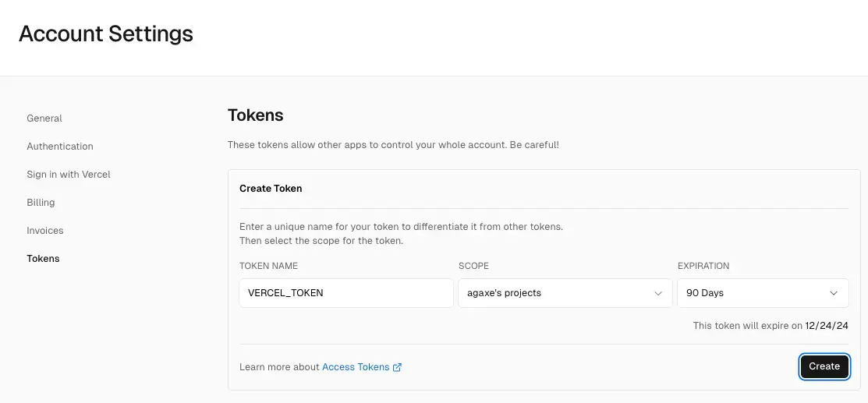Click the Tokens section heading
This screenshot has width=868, height=403.
coord(255,115)
